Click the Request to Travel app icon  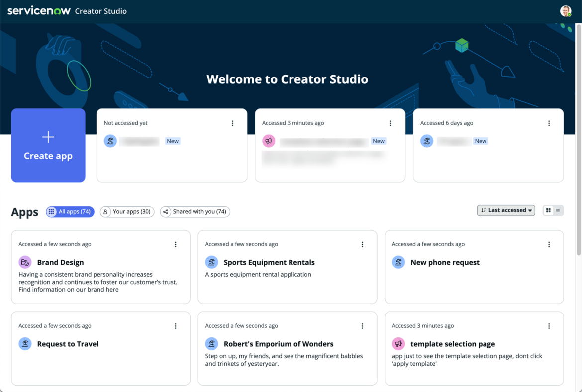[25, 344]
